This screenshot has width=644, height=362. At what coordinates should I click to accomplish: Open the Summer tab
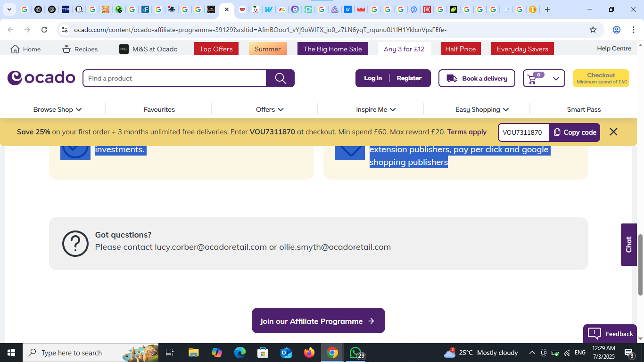[x=268, y=49]
